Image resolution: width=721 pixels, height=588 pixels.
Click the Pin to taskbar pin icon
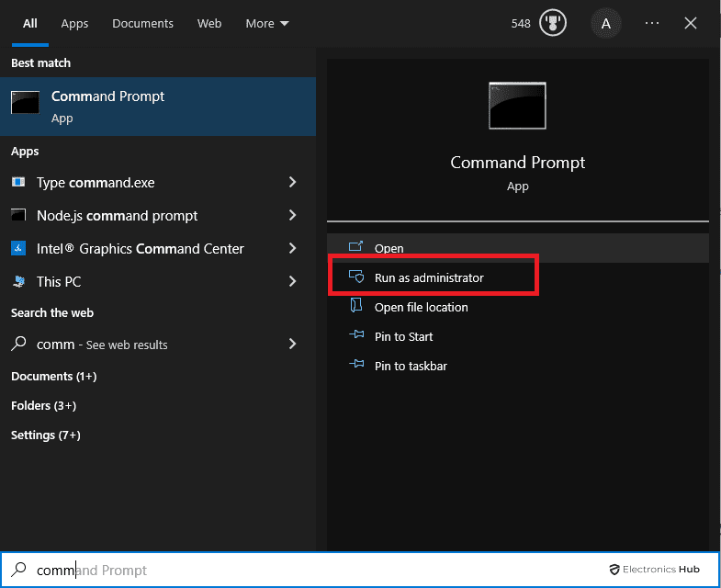(x=356, y=364)
